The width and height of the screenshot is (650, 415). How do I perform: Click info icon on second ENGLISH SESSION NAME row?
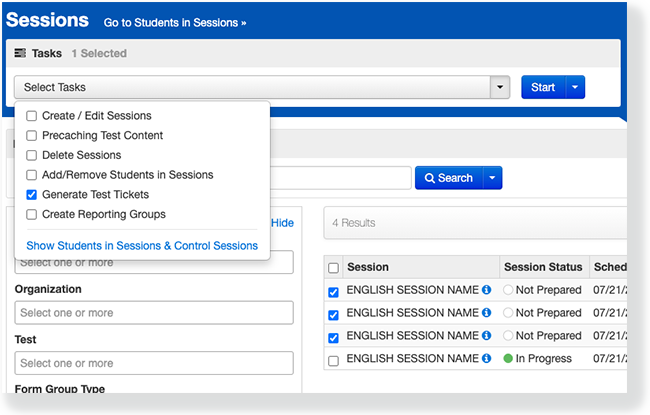pyautogui.click(x=487, y=313)
